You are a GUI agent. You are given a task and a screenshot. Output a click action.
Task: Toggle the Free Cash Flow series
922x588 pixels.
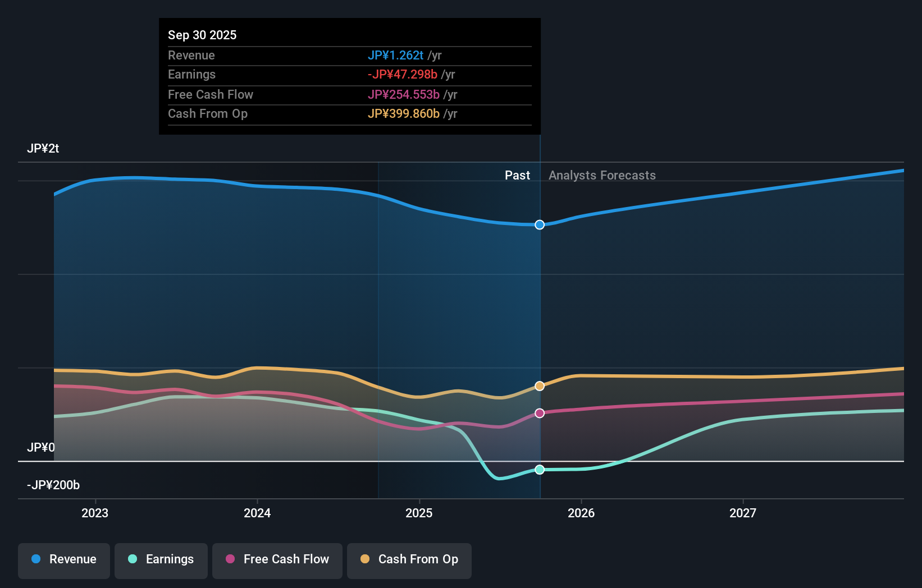click(277, 559)
